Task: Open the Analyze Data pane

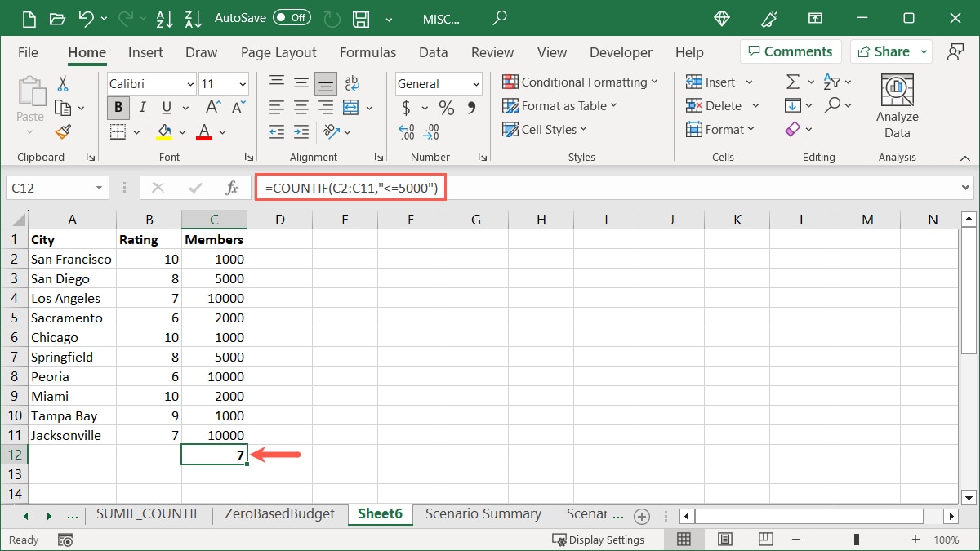Action: click(897, 102)
